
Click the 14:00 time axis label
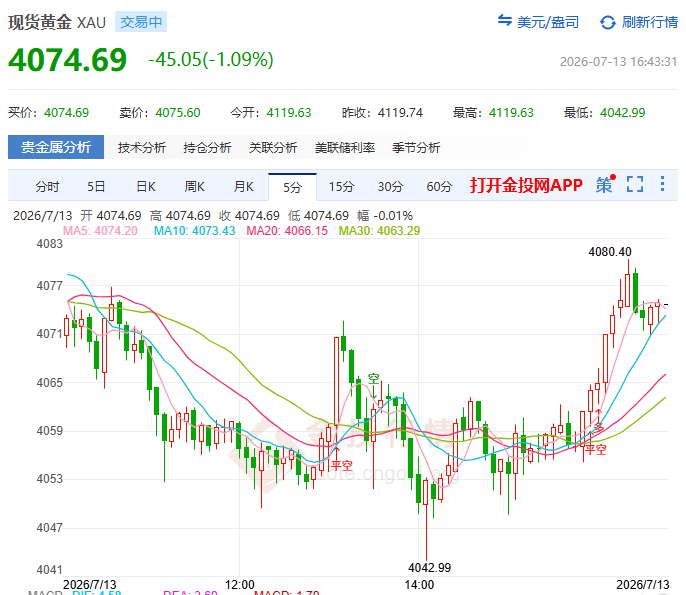click(419, 585)
